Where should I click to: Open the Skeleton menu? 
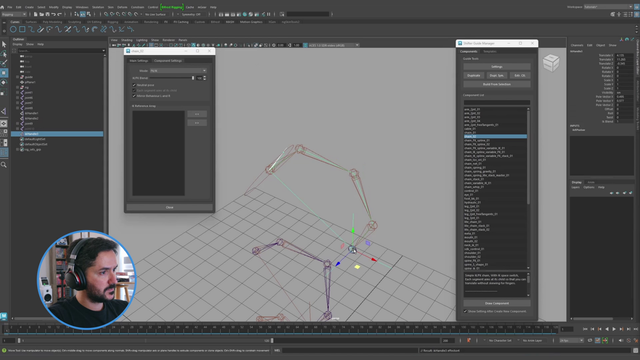(98, 7)
